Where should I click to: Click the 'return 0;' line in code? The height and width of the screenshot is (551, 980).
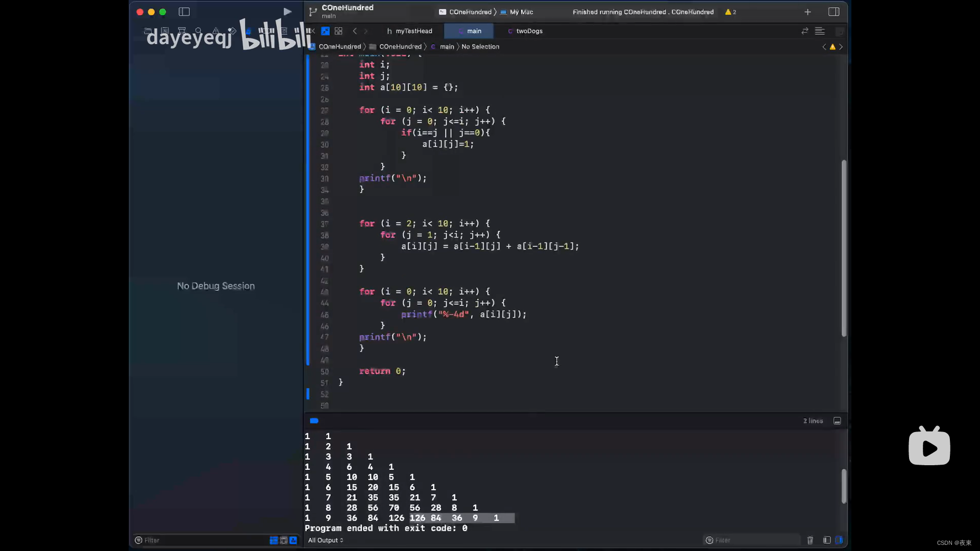[x=382, y=371]
